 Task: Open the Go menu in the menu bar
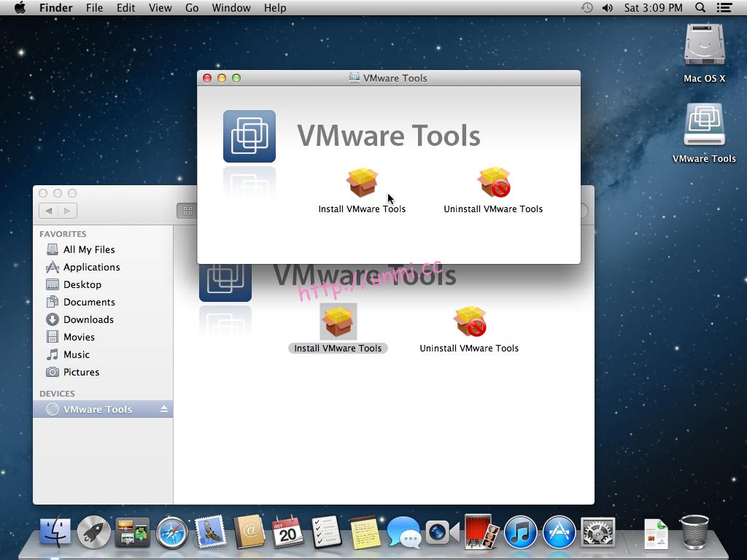[x=192, y=8]
